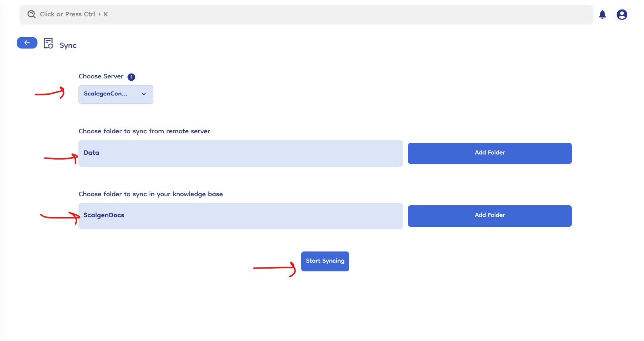Image resolution: width=644 pixels, height=341 pixels.
Task: Click the ScalgenDocs folder name text
Action: coord(104,215)
